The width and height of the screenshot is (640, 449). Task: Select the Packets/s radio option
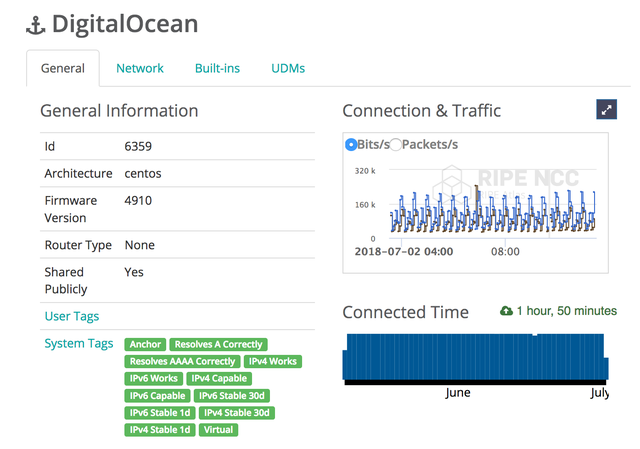[x=395, y=144]
